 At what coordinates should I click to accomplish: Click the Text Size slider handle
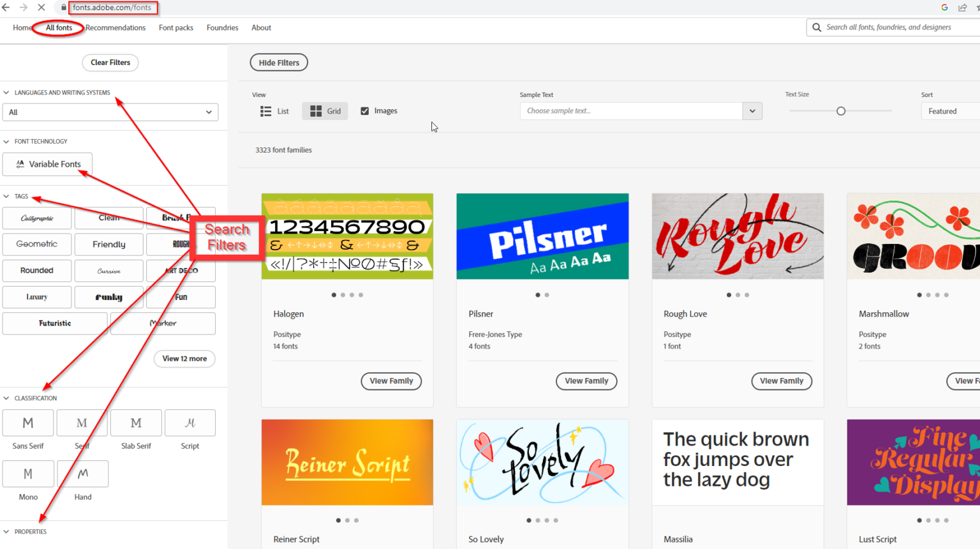click(x=841, y=111)
